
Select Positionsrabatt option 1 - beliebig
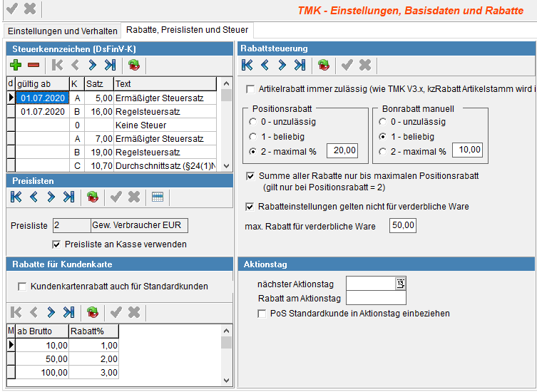(x=252, y=136)
